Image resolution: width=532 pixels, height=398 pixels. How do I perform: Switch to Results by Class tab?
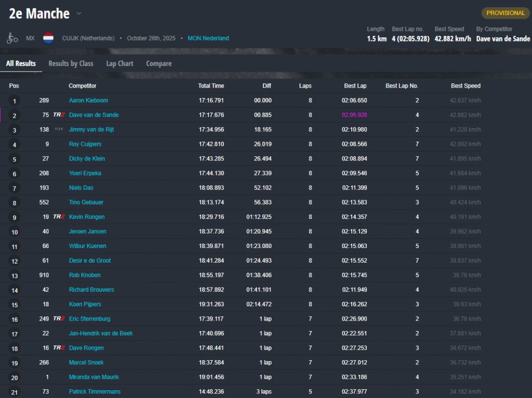[71, 63]
